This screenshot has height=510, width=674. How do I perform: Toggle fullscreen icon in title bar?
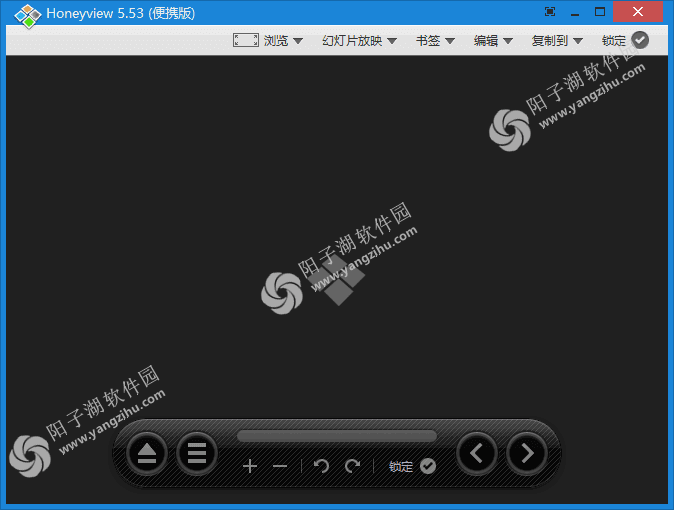coord(550,12)
